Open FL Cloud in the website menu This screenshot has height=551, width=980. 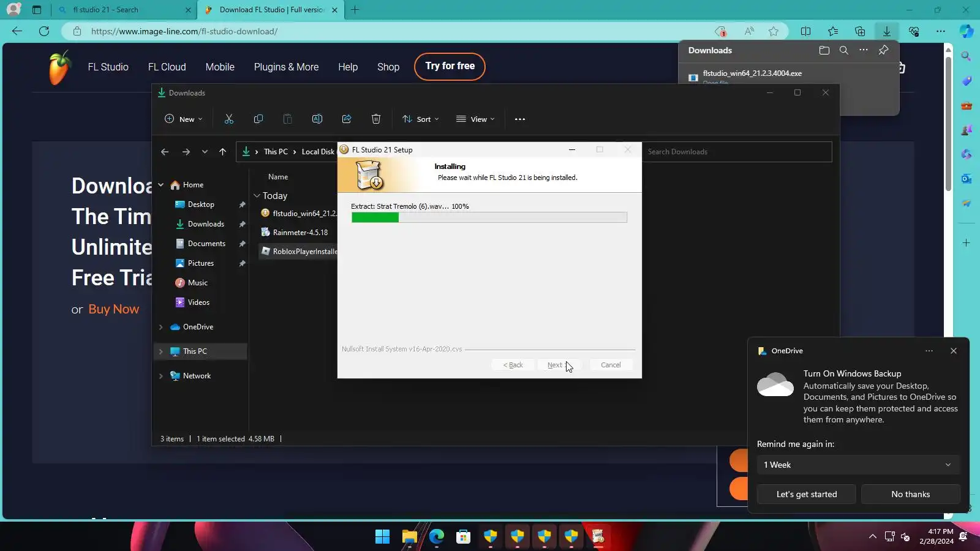[167, 67]
